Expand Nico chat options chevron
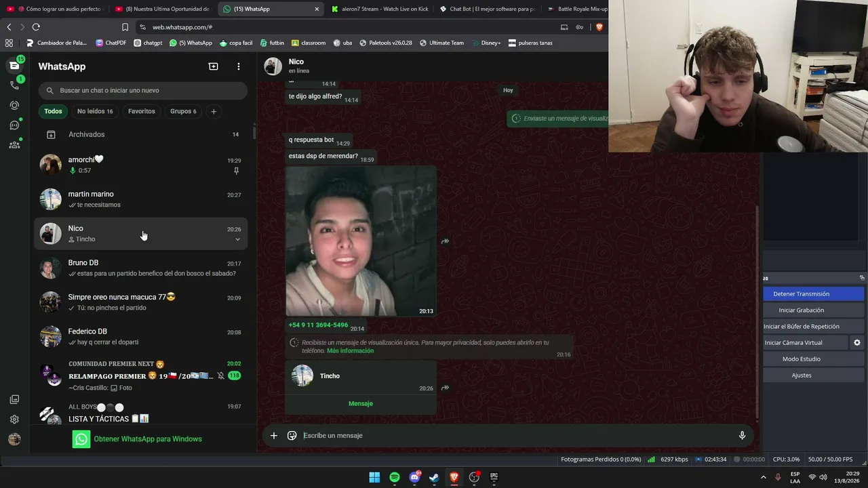Screen dimensions: 868x488 tap(237, 239)
